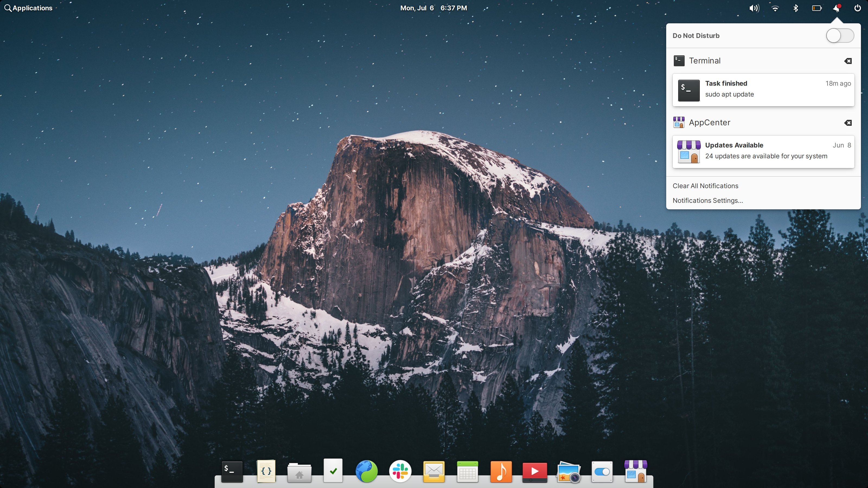868x488 pixels.
Task: Open the session power menu icon
Action: (x=857, y=8)
